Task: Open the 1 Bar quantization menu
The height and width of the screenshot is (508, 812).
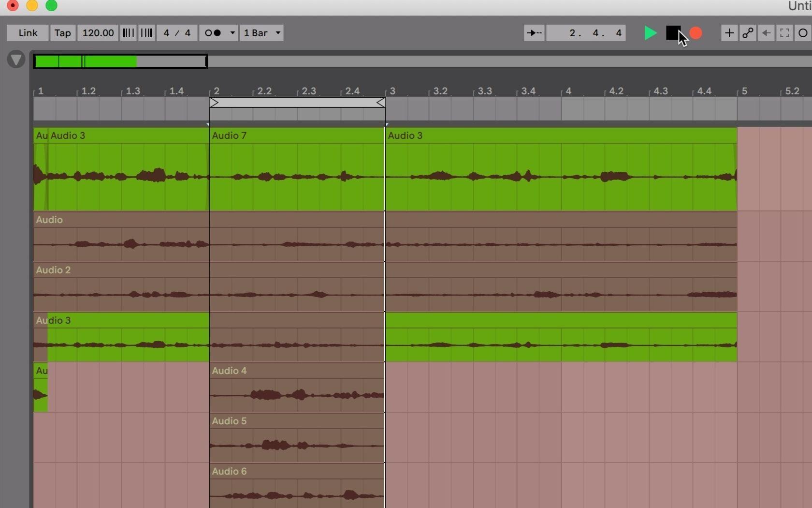Action: [x=261, y=33]
